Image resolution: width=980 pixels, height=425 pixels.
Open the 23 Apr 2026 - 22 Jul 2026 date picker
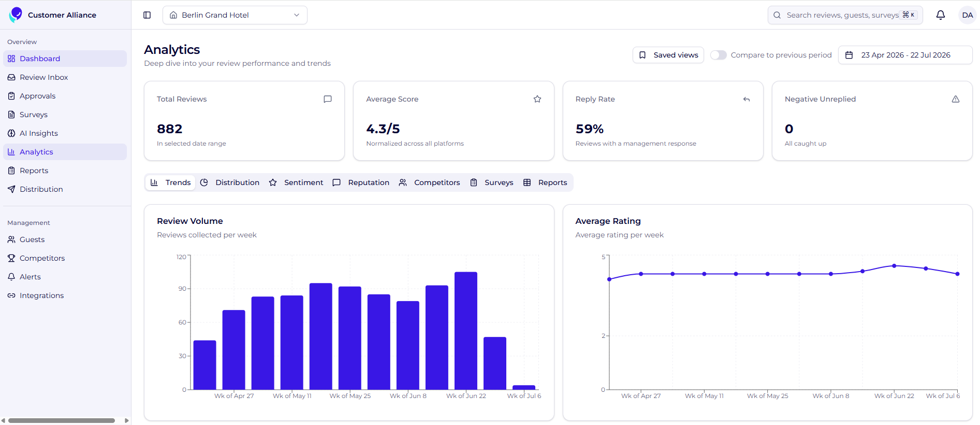[905, 55]
